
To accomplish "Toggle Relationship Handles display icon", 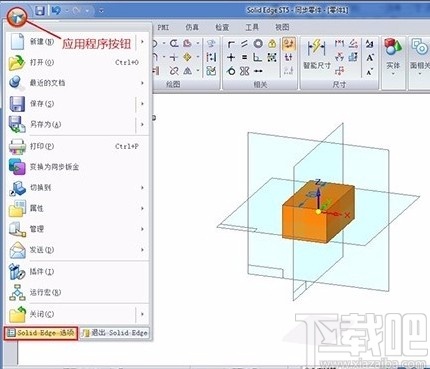I will [x=289, y=57].
